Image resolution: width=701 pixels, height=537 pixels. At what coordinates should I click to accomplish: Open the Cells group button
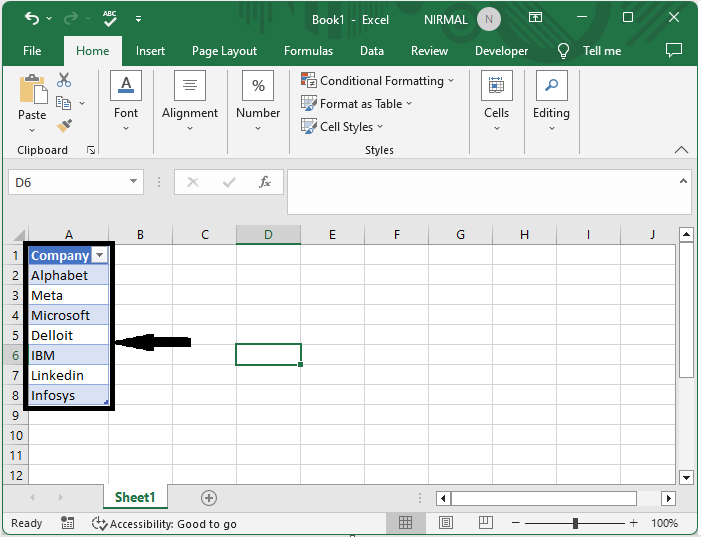pyautogui.click(x=497, y=101)
